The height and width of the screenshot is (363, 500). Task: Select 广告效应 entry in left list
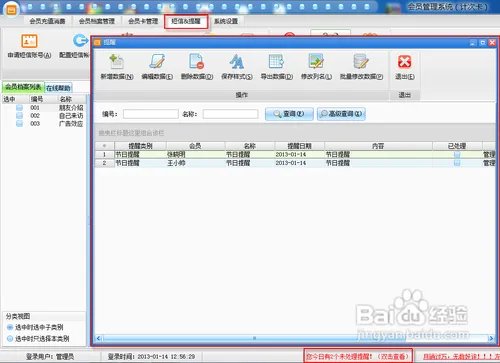coord(71,123)
